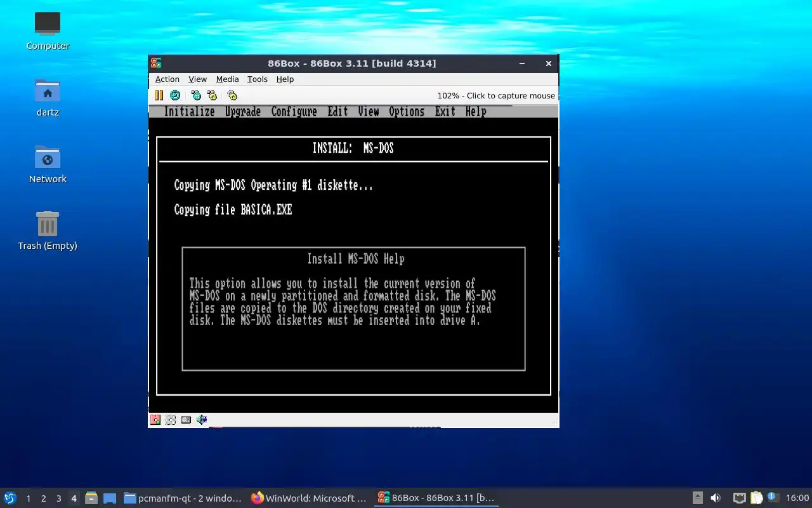Click the network monitor tray icon
Screen dimensions: 812x508
coord(740,498)
